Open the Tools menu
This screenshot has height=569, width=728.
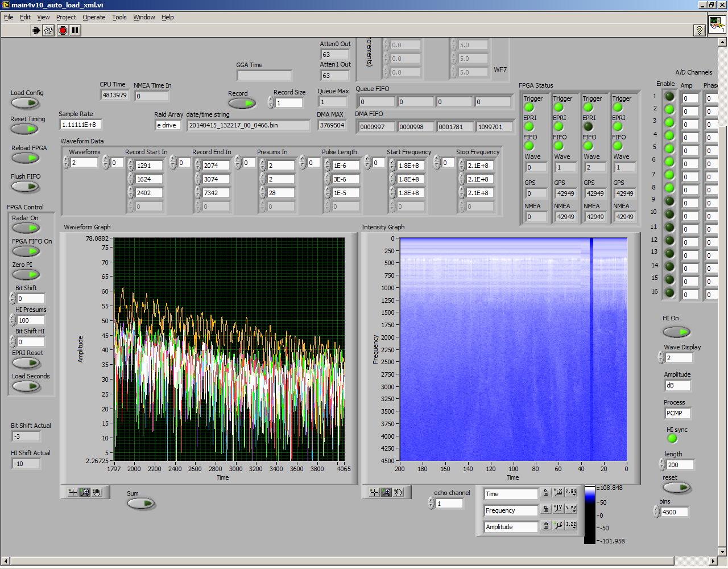click(119, 17)
